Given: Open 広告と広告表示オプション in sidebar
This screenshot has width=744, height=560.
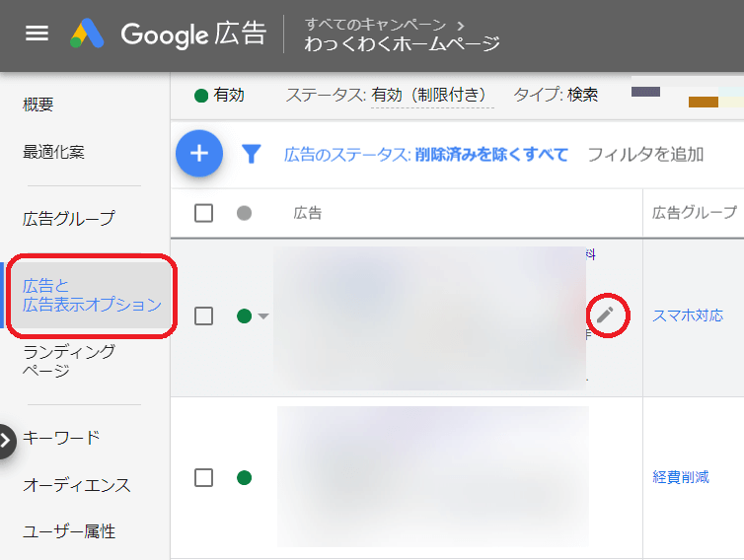Looking at the screenshot, I should [92, 296].
